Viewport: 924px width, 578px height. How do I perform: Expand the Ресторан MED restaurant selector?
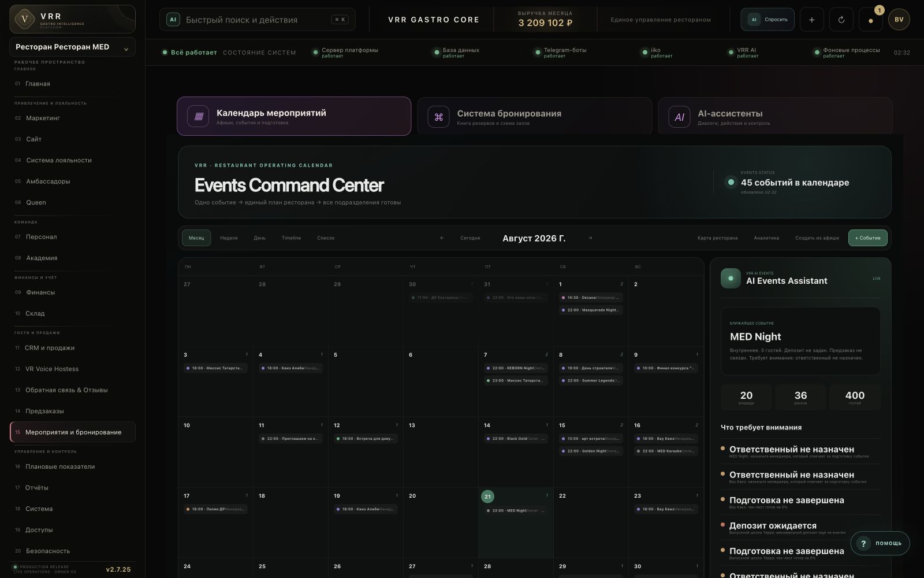pyautogui.click(x=72, y=47)
